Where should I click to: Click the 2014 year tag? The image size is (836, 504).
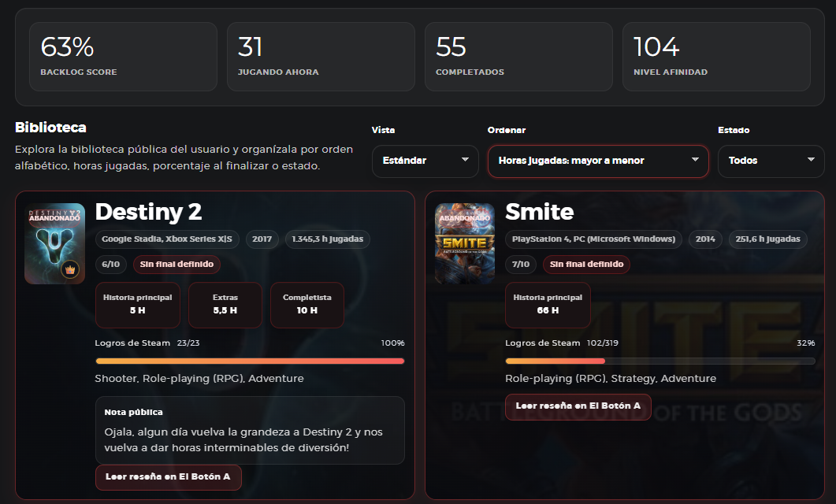[705, 239]
